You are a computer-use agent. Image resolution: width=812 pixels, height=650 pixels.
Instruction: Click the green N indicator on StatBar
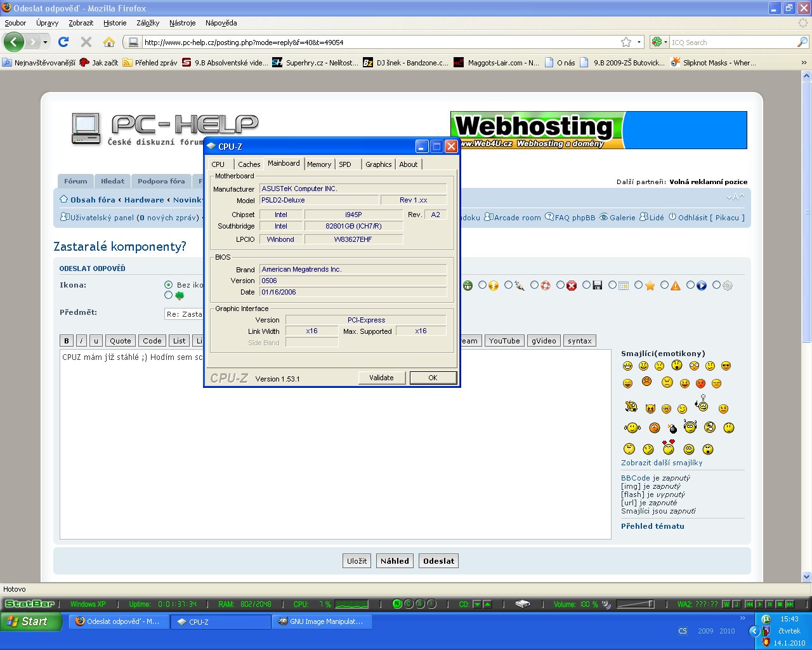[x=398, y=604]
